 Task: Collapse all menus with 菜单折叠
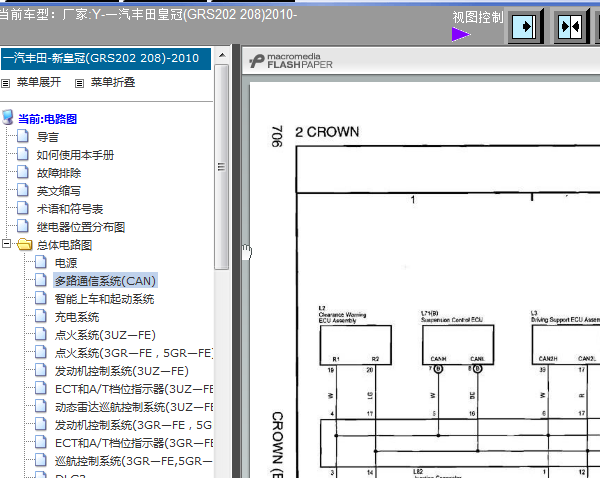[x=113, y=82]
